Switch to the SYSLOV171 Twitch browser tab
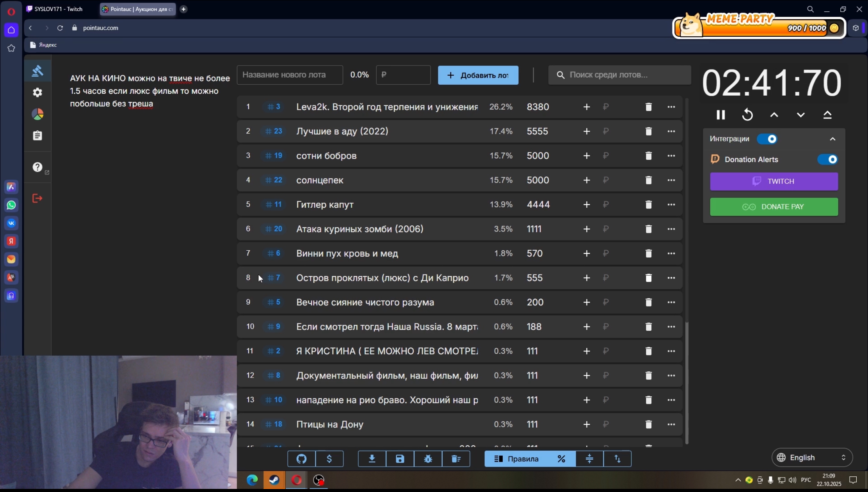 [59, 9]
